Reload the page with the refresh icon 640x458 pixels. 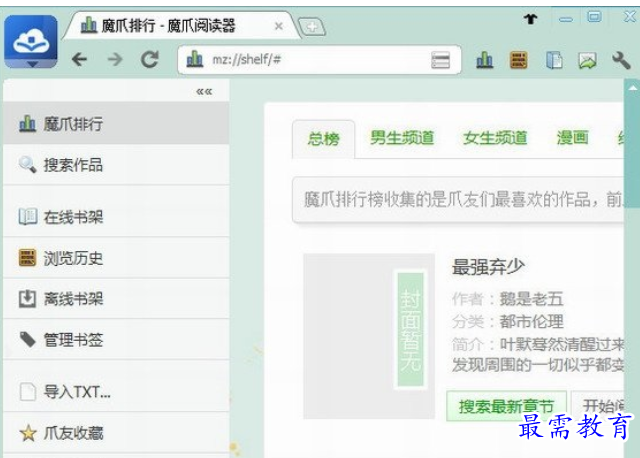pos(150,60)
